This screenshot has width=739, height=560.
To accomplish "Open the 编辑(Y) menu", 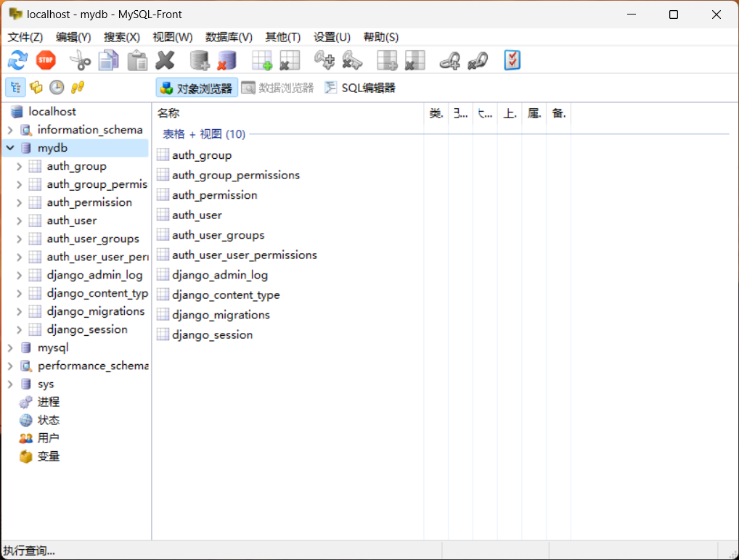I will click(73, 37).
